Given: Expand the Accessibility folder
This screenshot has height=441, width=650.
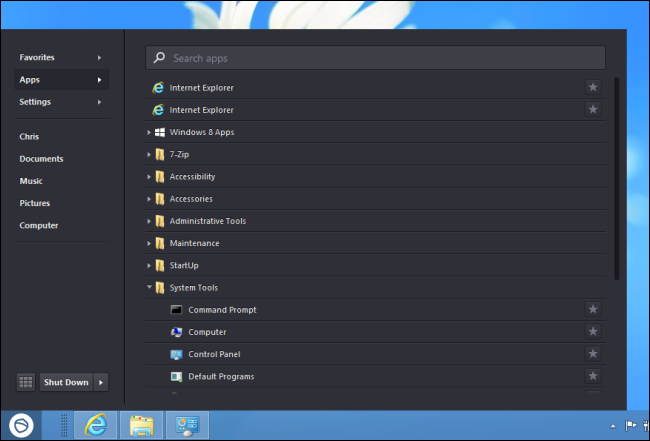Looking at the screenshot, I should (149, 177).
